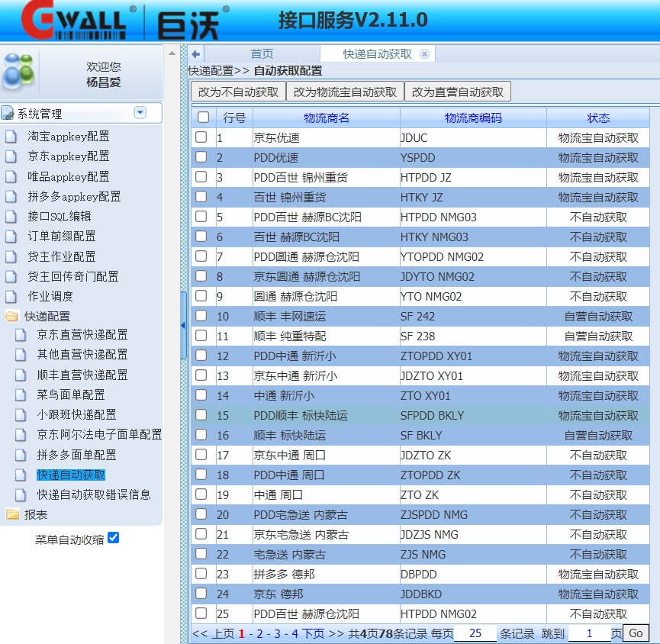Click the page icon next to 快递自动获取错误信息
The height and width of the screenshot is (644, 660).
pyautogui.click(x=20, y=494)
